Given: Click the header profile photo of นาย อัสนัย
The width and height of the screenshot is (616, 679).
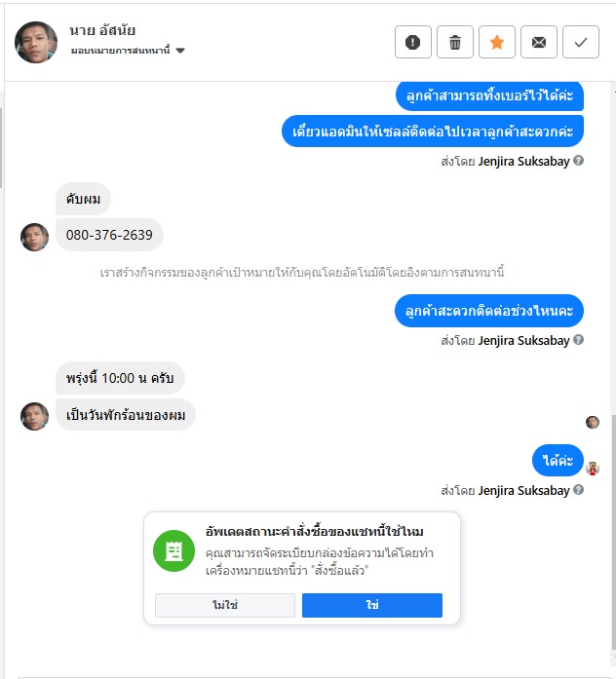Looking at the screenshot, I should (36, 42).
